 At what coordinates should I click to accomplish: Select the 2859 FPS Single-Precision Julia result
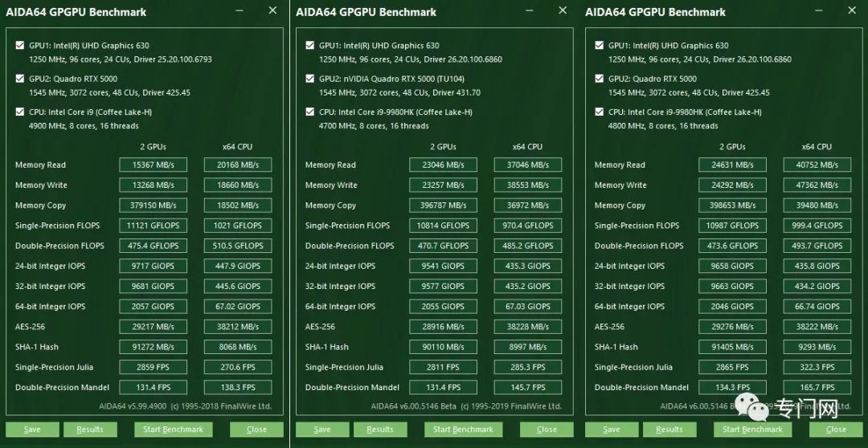click(154, 367)
